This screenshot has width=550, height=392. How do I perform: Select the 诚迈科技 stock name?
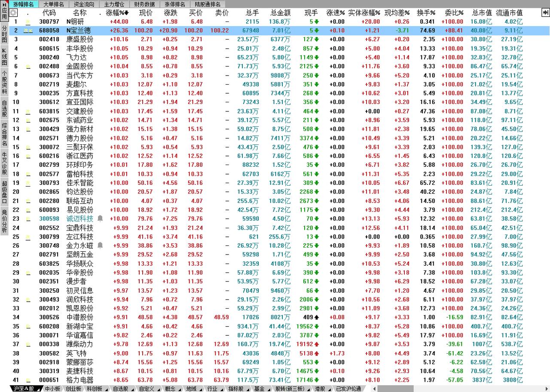(x=80, y=219)
